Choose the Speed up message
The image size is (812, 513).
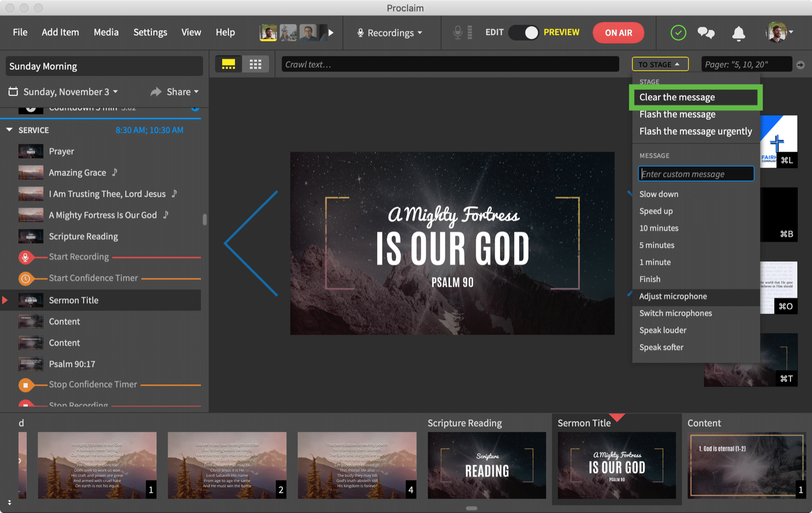[695, 211]
